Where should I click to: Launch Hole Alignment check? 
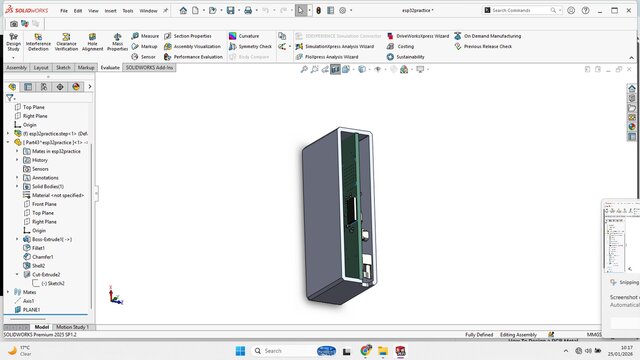(93, 42)
